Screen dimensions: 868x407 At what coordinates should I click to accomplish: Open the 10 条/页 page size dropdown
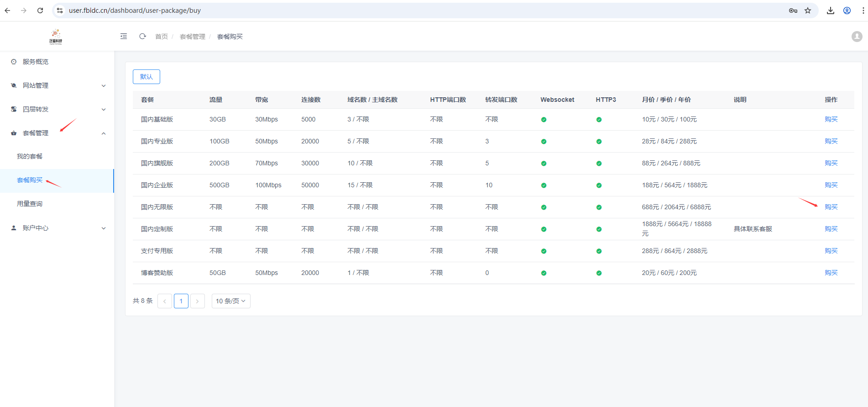tap(231, 301)
